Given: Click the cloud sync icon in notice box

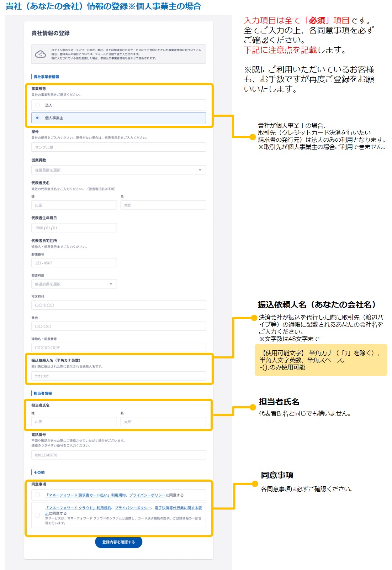Looking at the screenshot, I should point(40,54).
